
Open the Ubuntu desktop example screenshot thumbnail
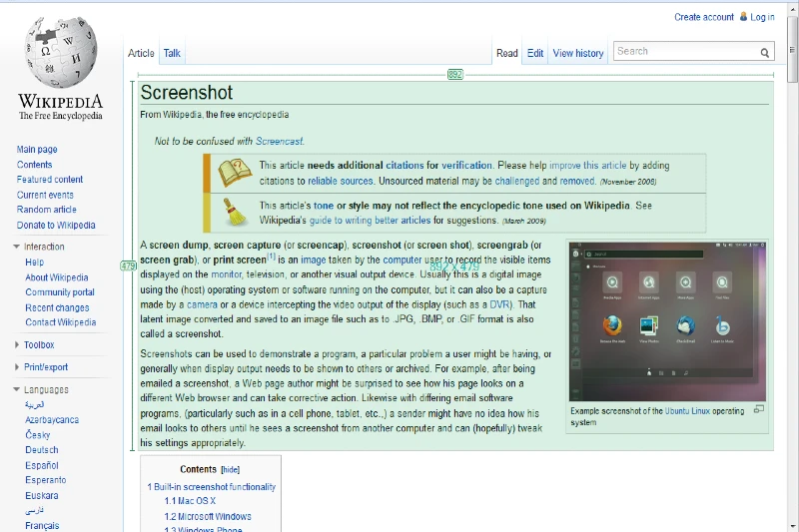(x=667, y=320)
